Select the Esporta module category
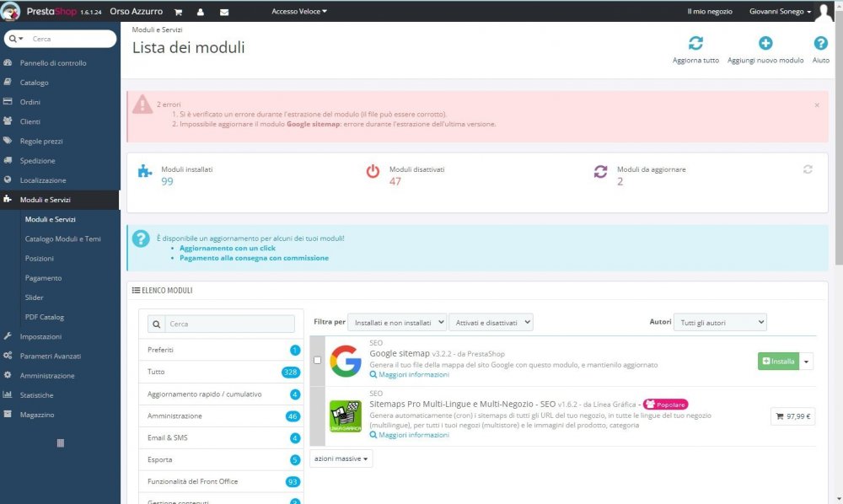Image resolution: width=843 pixels, height=504 pixels. coord(221,460)
